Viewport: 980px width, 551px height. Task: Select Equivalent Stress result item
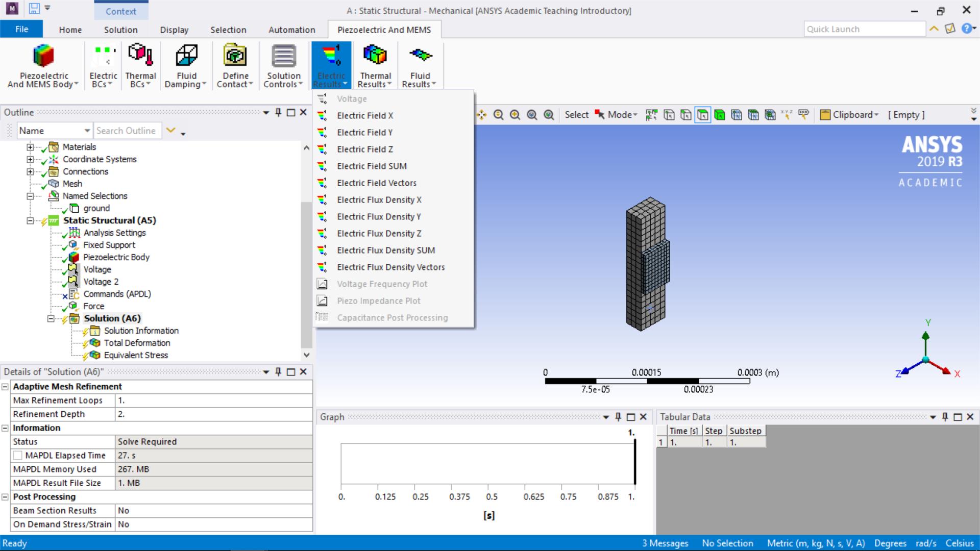pyautogui.click(x=136, y=355)
